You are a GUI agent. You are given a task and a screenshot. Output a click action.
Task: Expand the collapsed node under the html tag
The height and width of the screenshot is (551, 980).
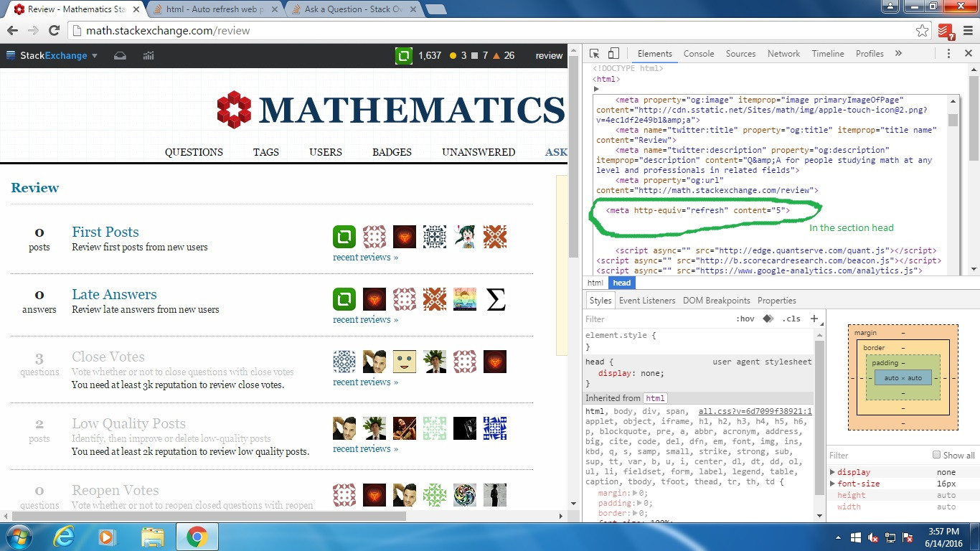coord(595,89)
